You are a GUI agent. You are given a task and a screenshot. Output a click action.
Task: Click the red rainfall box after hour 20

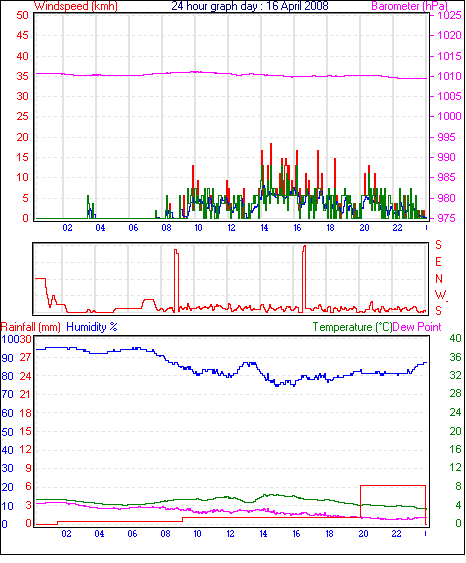(x=393, y=502)
